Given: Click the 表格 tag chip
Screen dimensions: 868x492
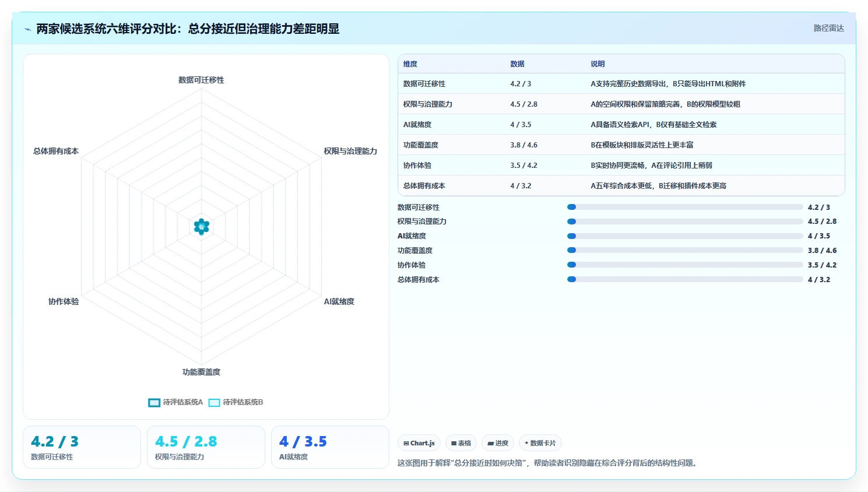Looking at the screenshot, I should [x=461, y=443].
